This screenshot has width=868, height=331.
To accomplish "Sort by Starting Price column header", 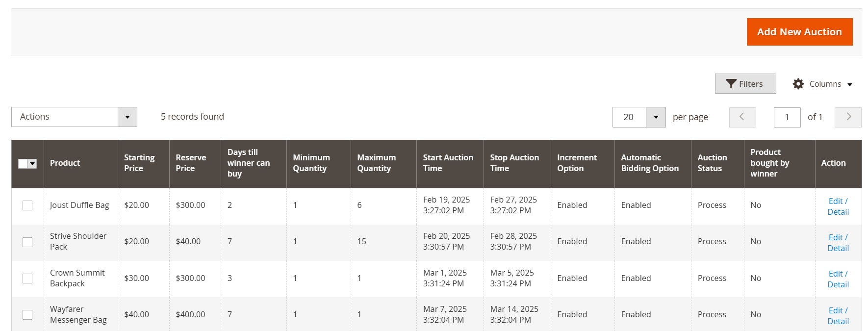I will click(x=139, y=163).
